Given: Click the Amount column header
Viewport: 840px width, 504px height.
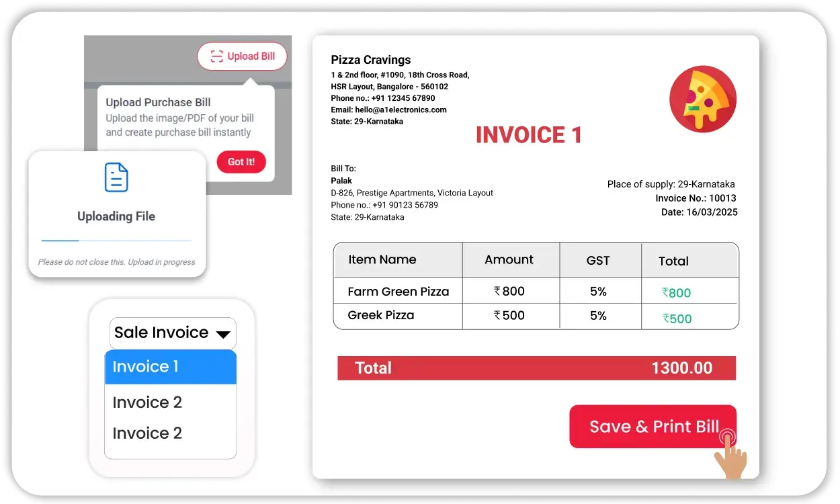Looking at the screenshot, I should (509, 260).
